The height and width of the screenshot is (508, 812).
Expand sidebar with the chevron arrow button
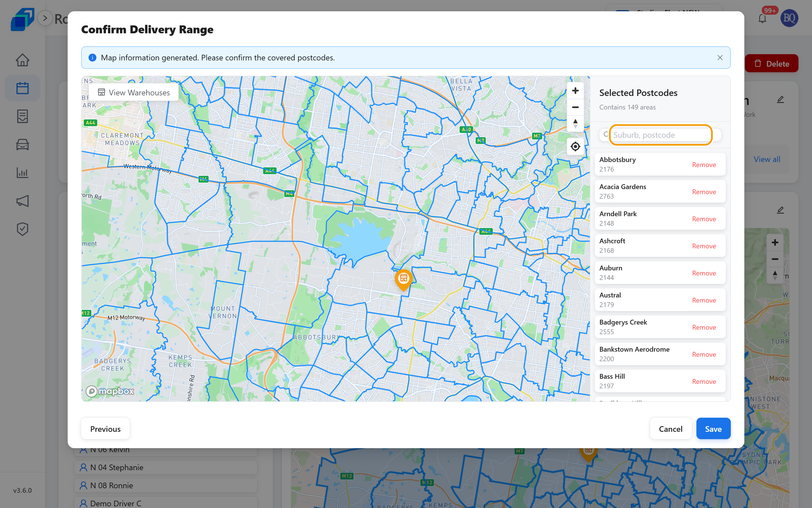coord(45,18)
